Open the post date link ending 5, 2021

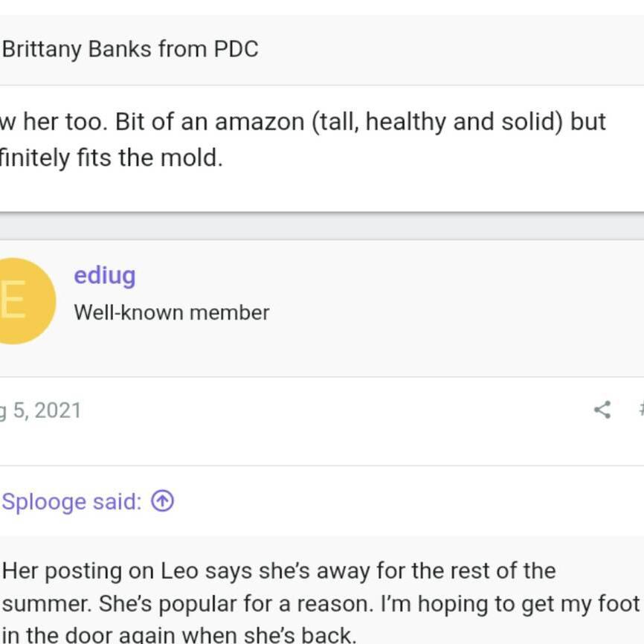pyautogui.click(x=41, y=410)
